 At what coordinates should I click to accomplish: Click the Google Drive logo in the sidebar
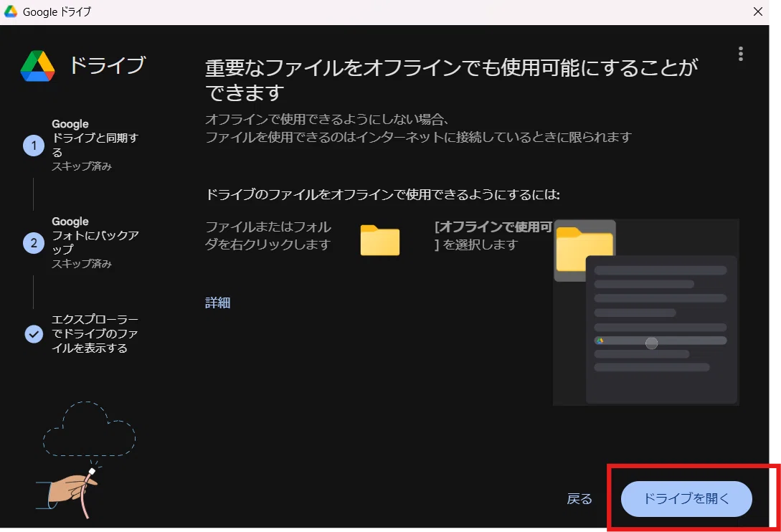tap(37, 66)
